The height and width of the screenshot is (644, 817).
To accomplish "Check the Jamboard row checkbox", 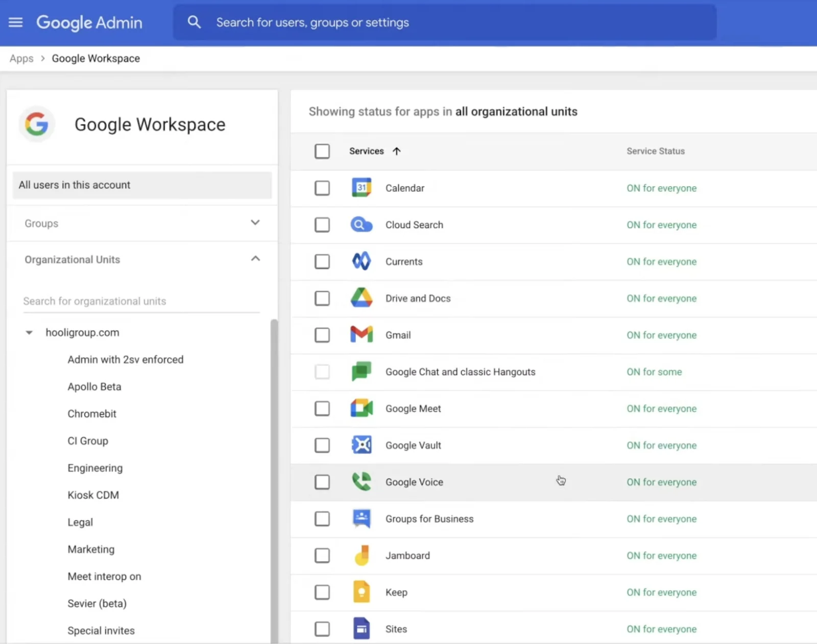I will pos(322,555).
